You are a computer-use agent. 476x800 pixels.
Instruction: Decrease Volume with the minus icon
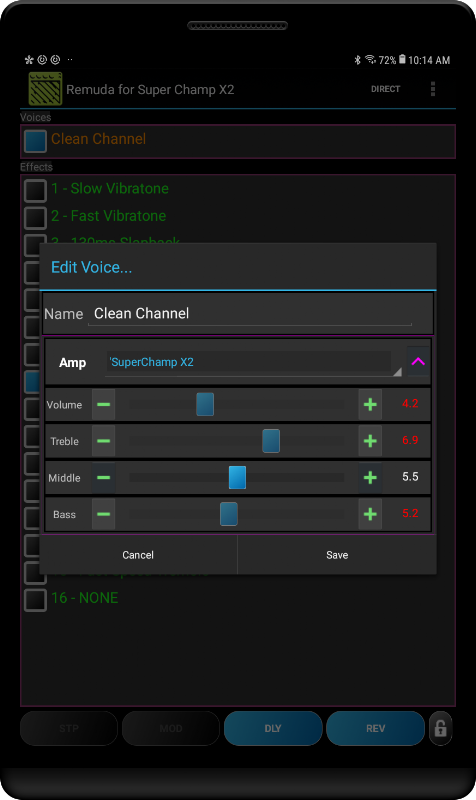[104, 405]
